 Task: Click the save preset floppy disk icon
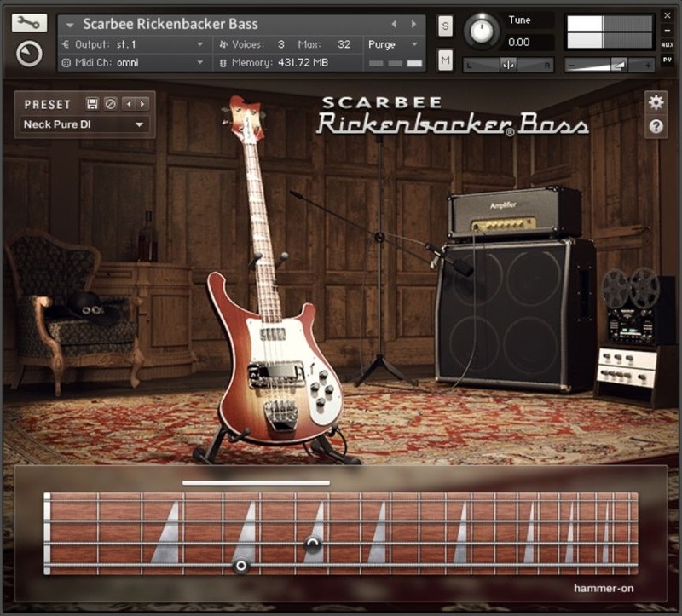tap(93, 104)
